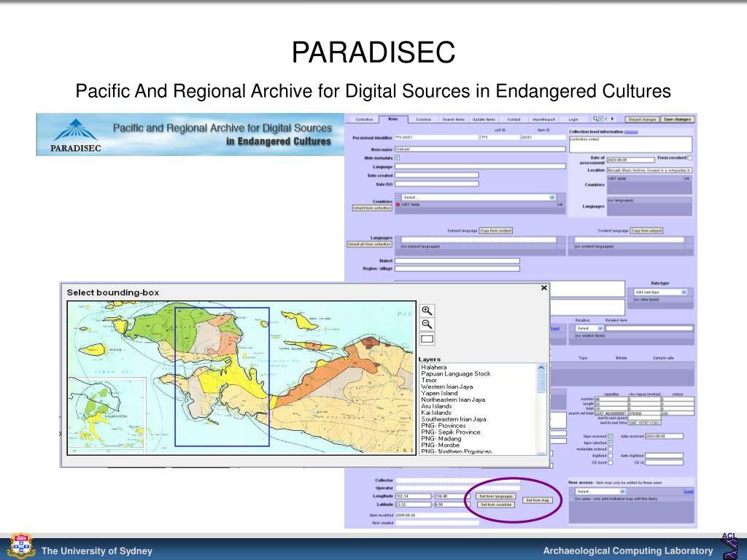The image size is (747, 560).
Task: Click the magnifier search icon beside Login tab
Action: point(595,119)
